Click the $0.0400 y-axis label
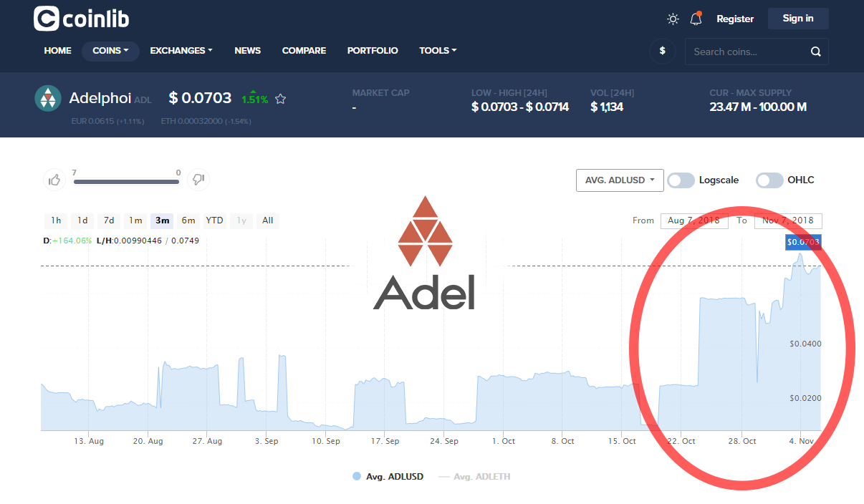 (805, 344)
